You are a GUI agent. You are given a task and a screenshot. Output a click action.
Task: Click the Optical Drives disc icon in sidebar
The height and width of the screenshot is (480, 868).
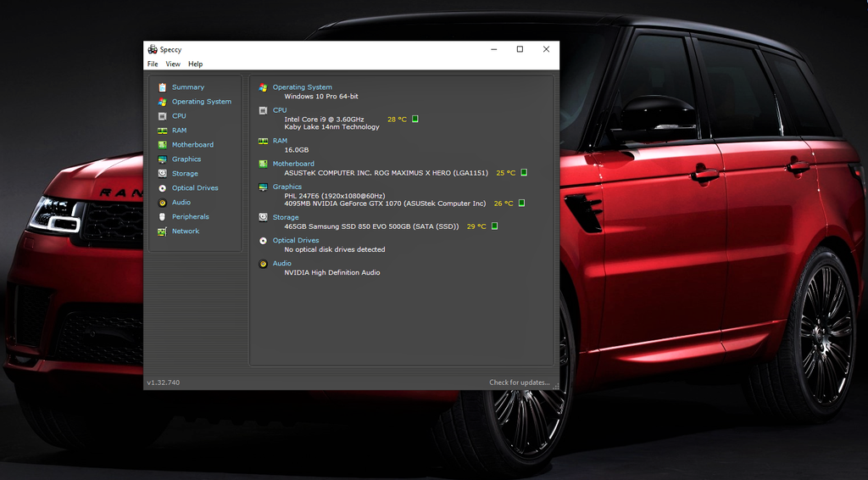pos(162,188)
